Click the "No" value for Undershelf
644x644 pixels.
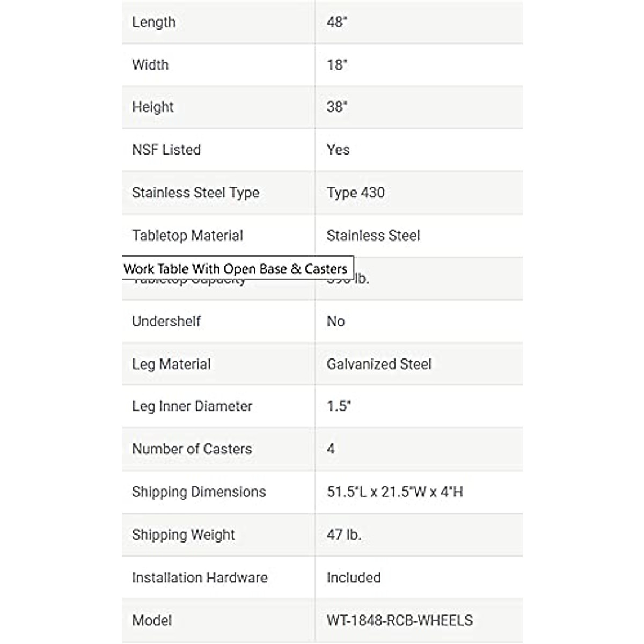[x=336, y=321]
